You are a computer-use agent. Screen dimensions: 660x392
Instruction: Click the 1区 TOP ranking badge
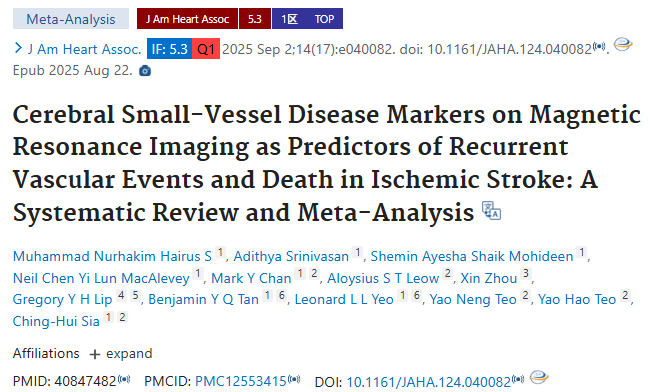pos(307,19)
